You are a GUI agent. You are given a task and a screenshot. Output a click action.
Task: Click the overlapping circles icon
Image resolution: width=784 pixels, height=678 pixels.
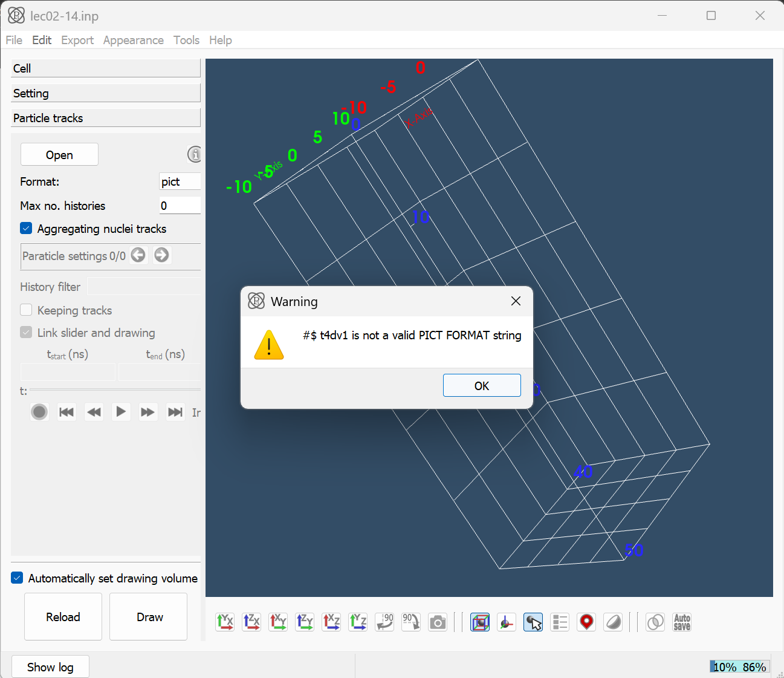[655, 622]
